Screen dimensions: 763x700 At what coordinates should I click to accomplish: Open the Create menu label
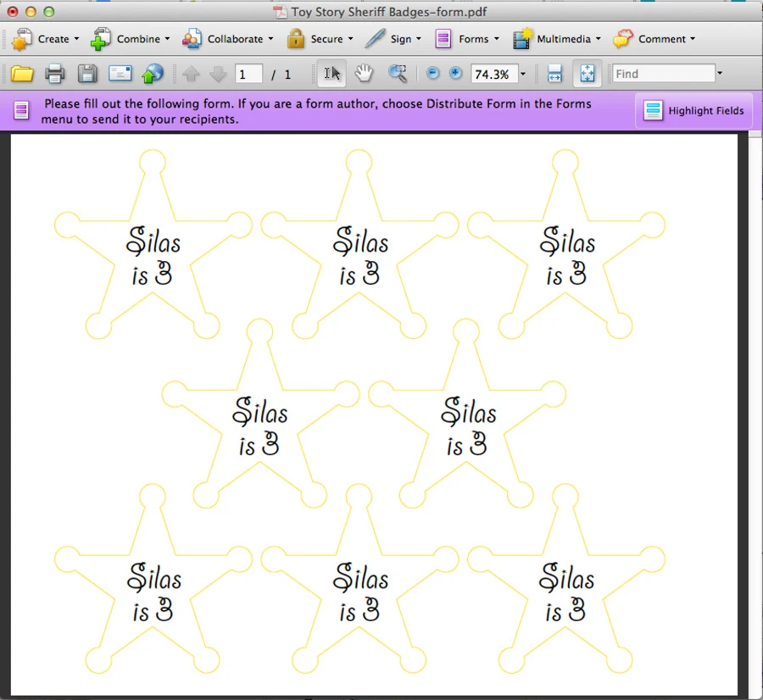click(x=53, y=39)
